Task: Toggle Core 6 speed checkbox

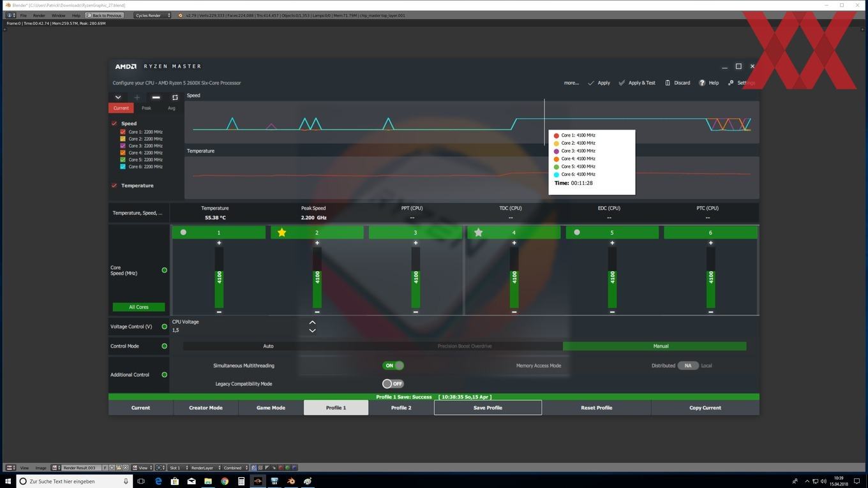Action: [x=123, y=167]
